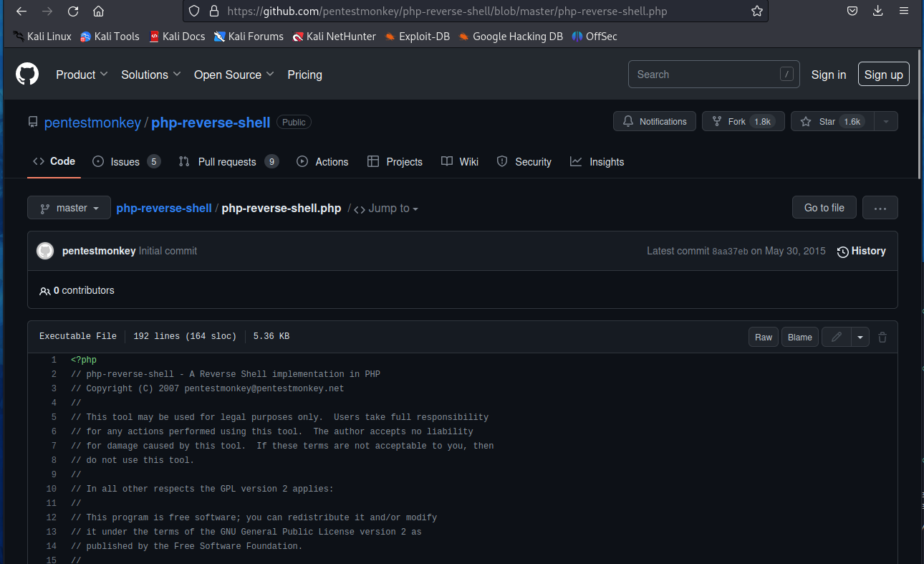This screenshot has height=564, width=924.
Task: Open the site padlock security info
Action: [x=213, y=11]
